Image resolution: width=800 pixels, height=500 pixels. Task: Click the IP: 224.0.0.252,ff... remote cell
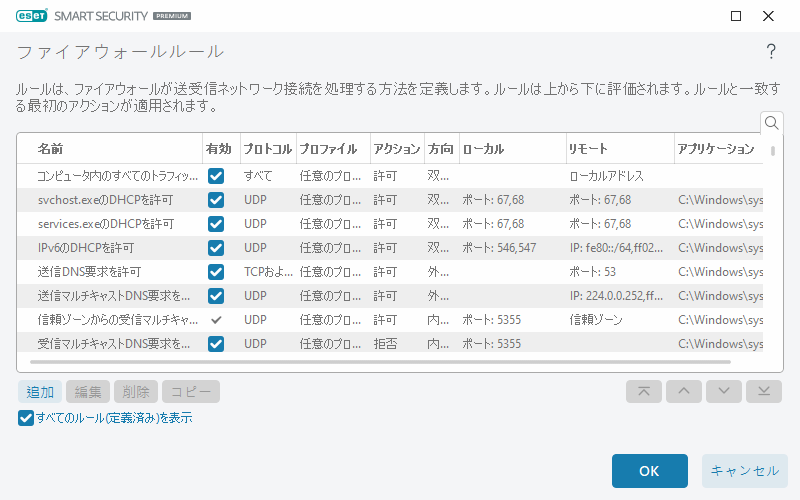[616, 296]
